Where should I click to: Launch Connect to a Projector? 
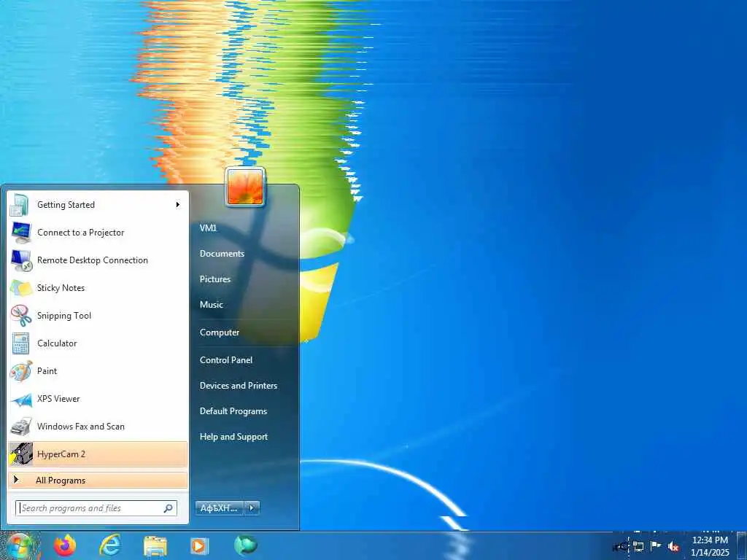(x=98, y=233)
